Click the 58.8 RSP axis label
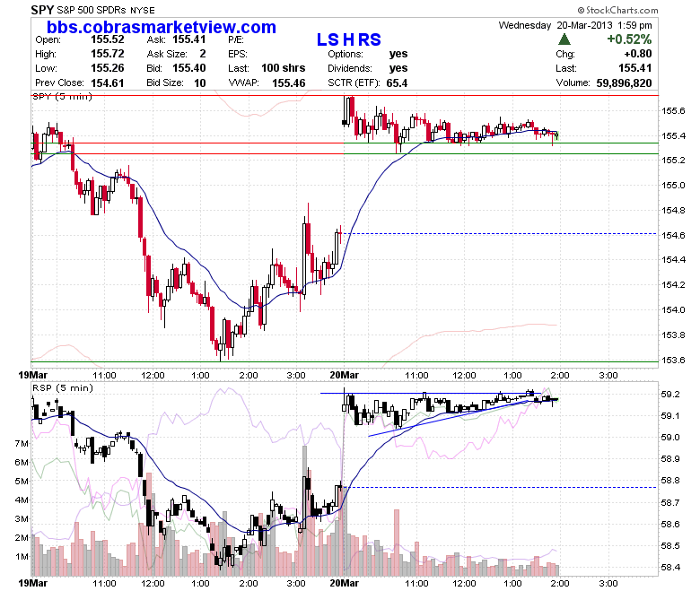This screenshot has height=591, width=700. pos(670,481)
